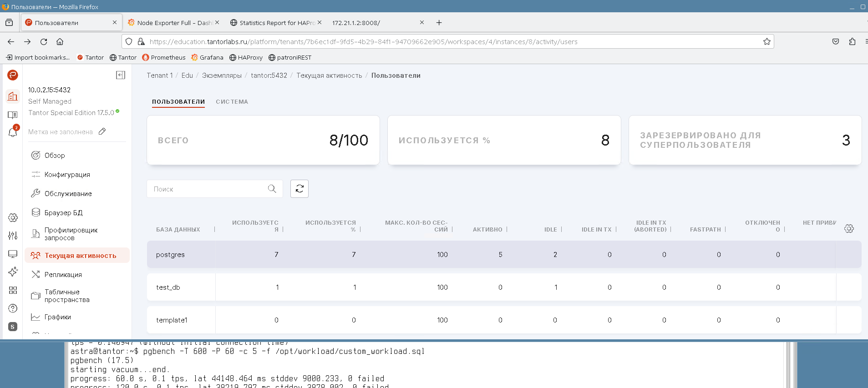Open new browser tab with plus button

(x=439, y=23)
